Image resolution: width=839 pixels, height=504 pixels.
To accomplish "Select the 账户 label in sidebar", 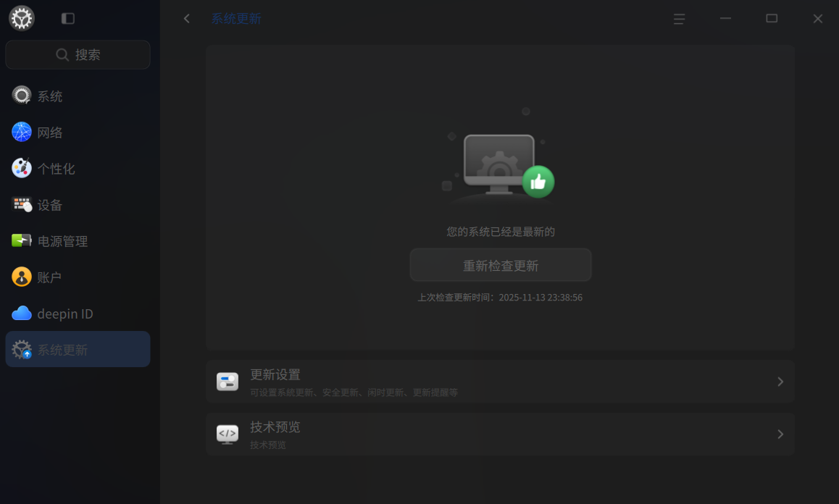I will 50,277.
